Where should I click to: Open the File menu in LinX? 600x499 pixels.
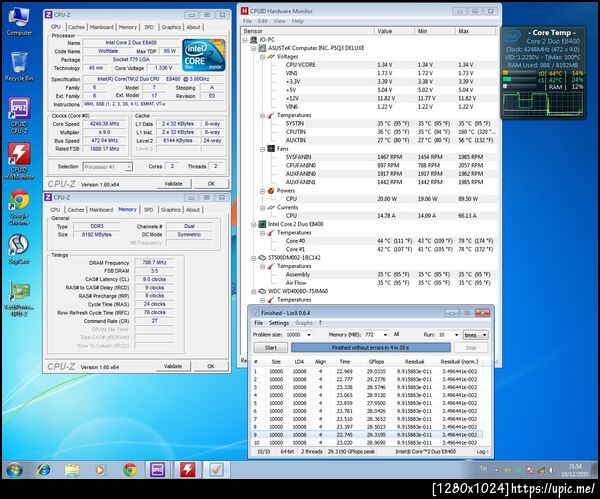[x=259, y=323]
